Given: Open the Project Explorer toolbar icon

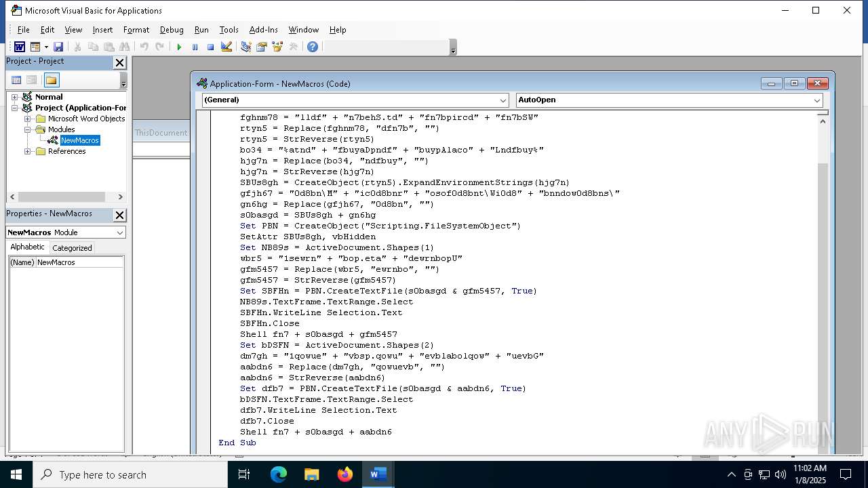Looking at the screenshot, I should click(x=245, y=47).
